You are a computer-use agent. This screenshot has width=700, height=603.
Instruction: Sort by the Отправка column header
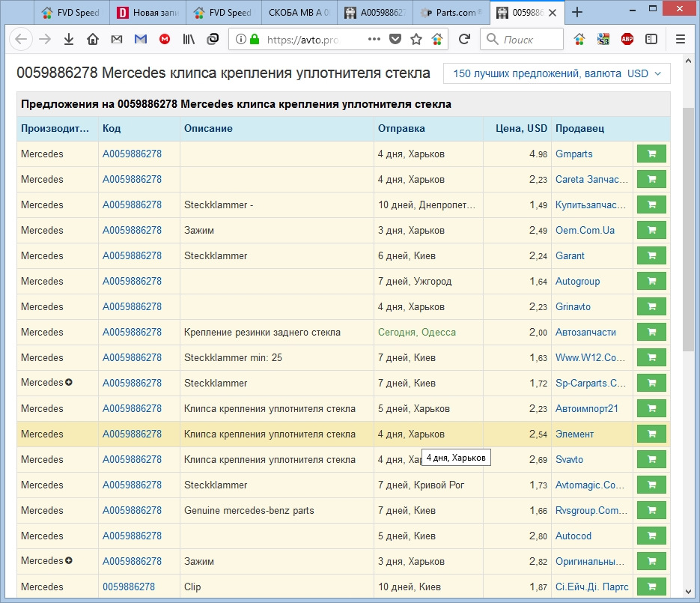[401, 128]
